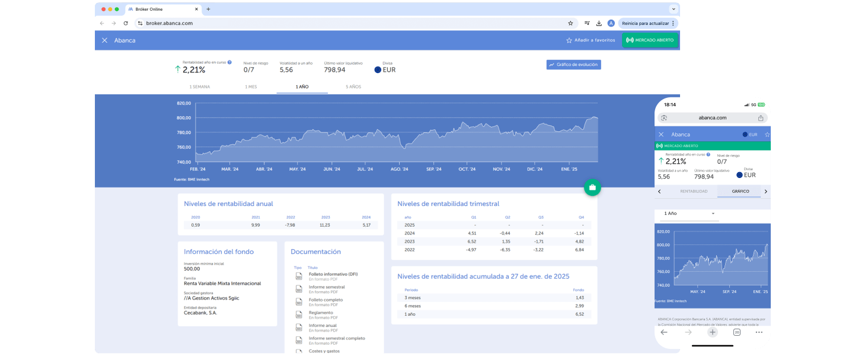Image resolution: width=868 pixels, height=356 pixels.
Task: Switch to the RENTABILIDAD tab in mobile view
Action: 694,191
